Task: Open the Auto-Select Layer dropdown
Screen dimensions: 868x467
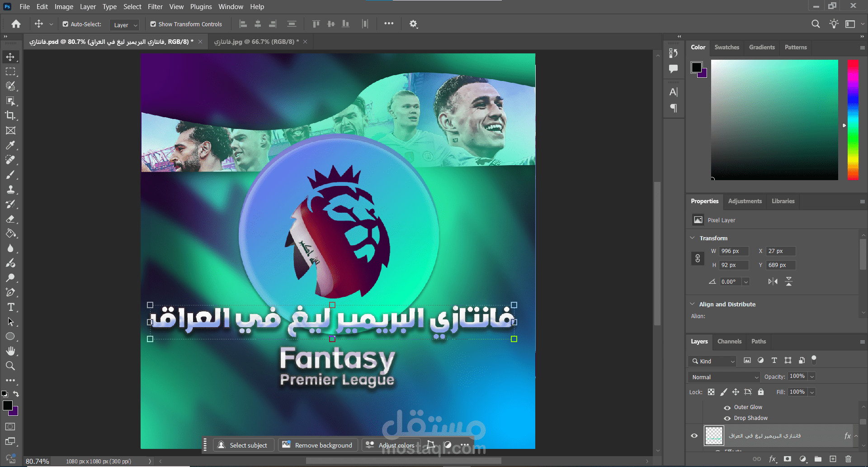Action: (x=124, y=25)
